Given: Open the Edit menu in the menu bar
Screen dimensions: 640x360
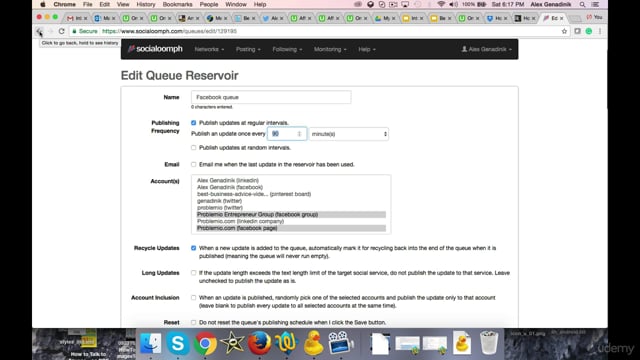Looking at the screenshot, I should pyautogui.click(x=104, y=4).
